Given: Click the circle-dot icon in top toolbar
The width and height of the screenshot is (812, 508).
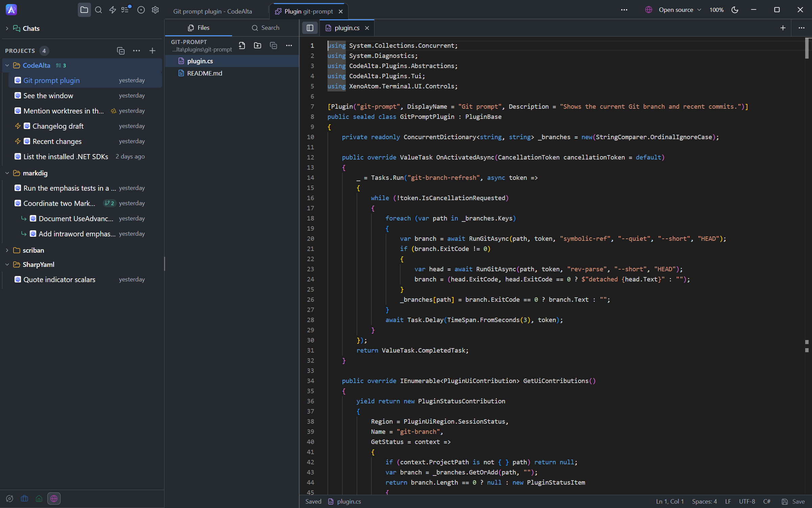Looking at the screenshot, I should [141, 10].
